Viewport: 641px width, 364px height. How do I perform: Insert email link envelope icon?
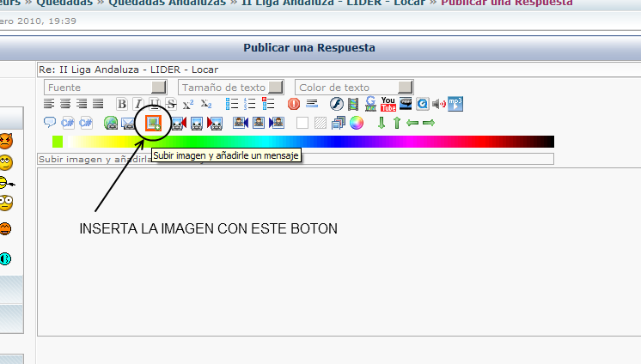pos(128,123)
